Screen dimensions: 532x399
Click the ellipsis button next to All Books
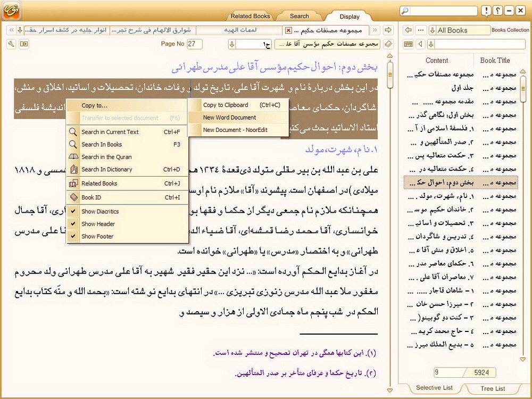pos(421,30)
